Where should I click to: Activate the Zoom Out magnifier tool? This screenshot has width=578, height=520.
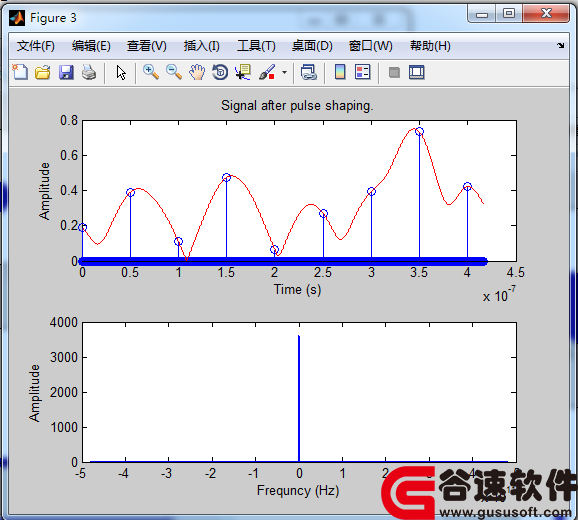point(174,72)
